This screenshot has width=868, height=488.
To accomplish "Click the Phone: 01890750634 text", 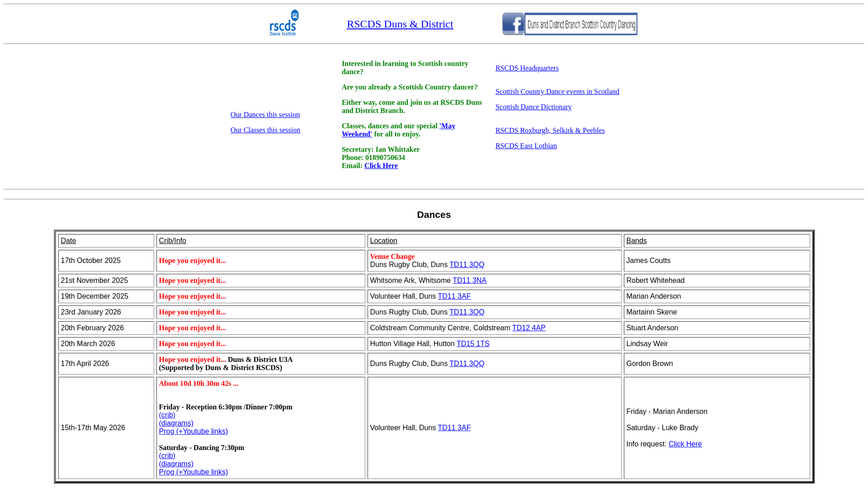I will [373, 158].
